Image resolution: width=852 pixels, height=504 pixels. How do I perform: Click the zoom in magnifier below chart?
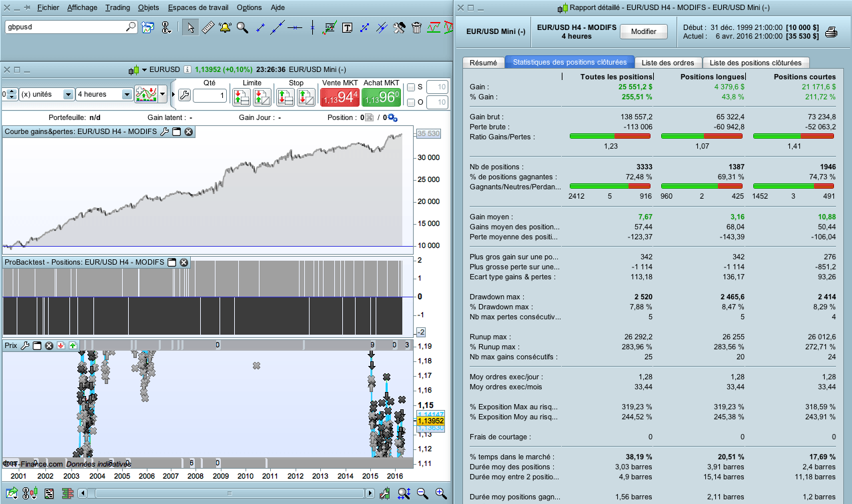tap(441, 493)
